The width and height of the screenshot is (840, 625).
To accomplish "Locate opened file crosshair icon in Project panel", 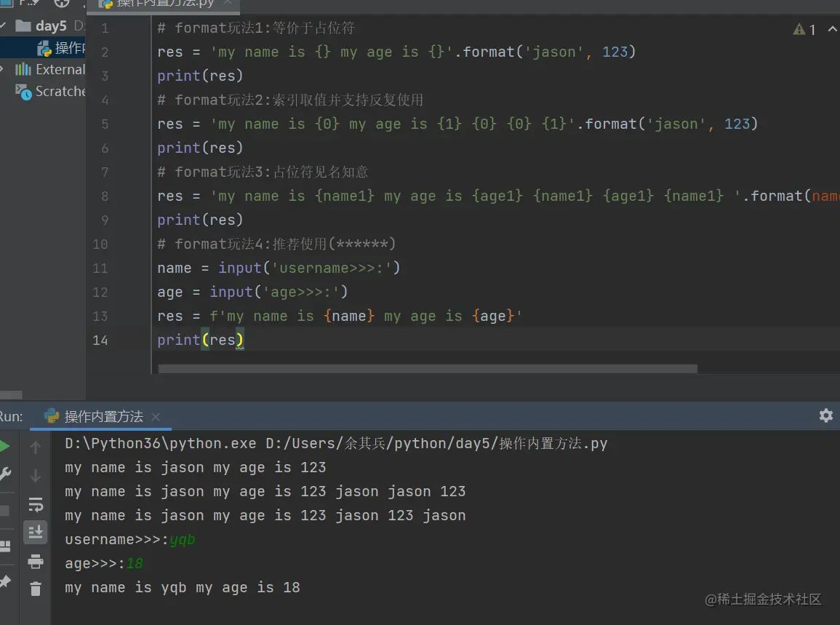I will tap(62, 3).
